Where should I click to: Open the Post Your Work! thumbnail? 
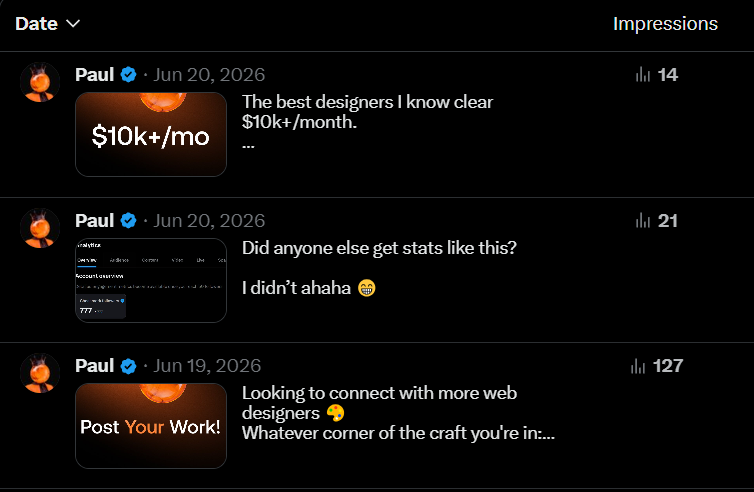(151, 426)
